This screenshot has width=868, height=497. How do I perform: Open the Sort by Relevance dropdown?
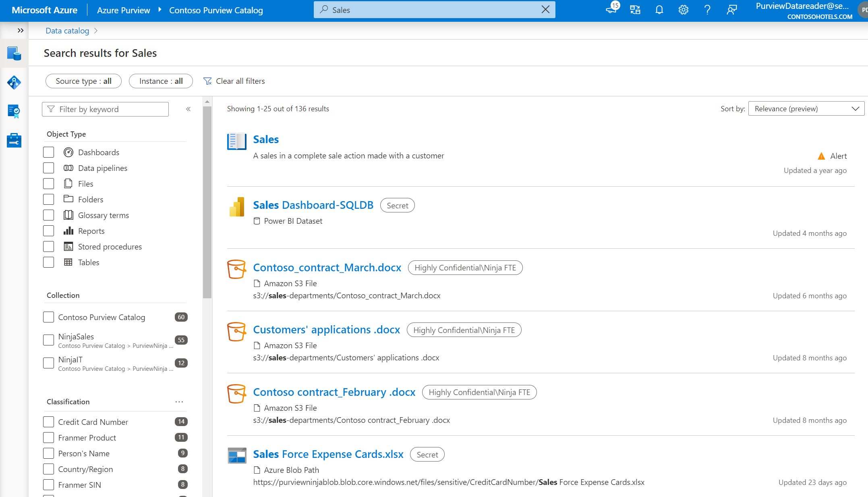tap(806, 109)
